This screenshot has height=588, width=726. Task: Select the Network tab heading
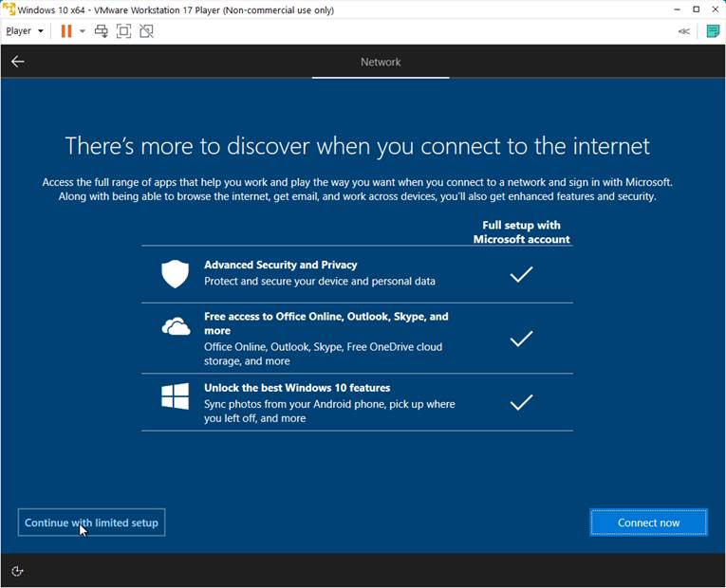tap(381, 62)
